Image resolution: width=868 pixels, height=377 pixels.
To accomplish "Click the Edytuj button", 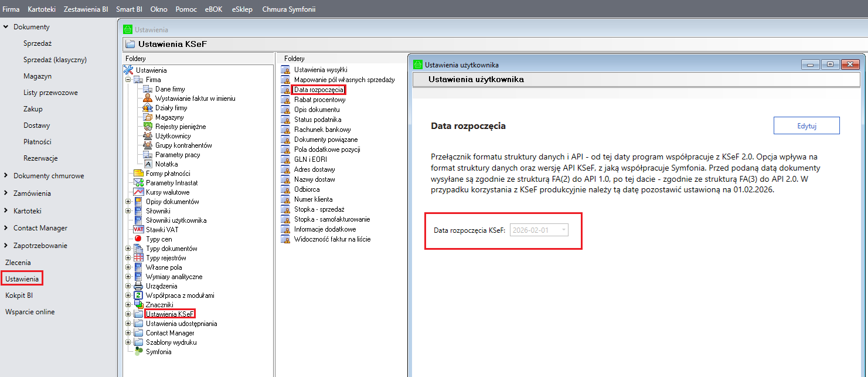I will coord(806,125).
